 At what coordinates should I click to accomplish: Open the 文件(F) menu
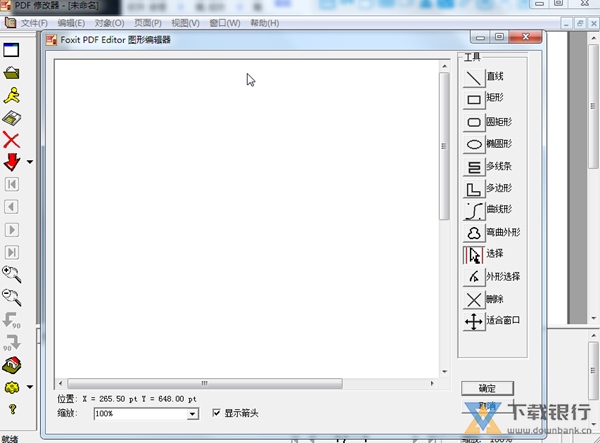[x=34, y=23]
